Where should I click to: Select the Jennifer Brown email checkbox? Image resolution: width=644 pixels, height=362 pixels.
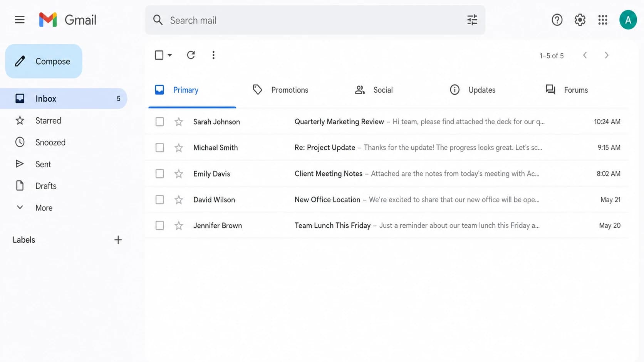(x=159, y=225)
